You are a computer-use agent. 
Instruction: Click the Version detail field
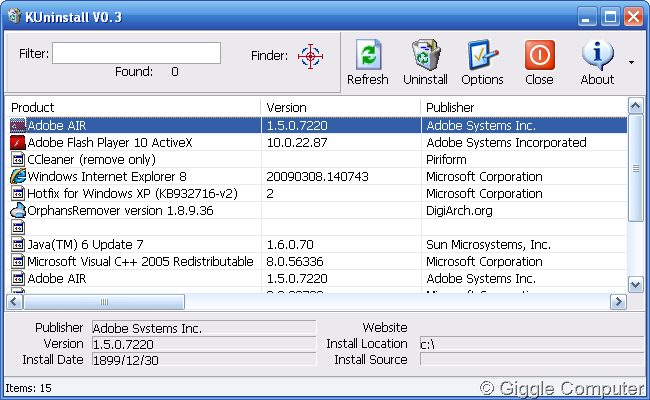[204, 344]
